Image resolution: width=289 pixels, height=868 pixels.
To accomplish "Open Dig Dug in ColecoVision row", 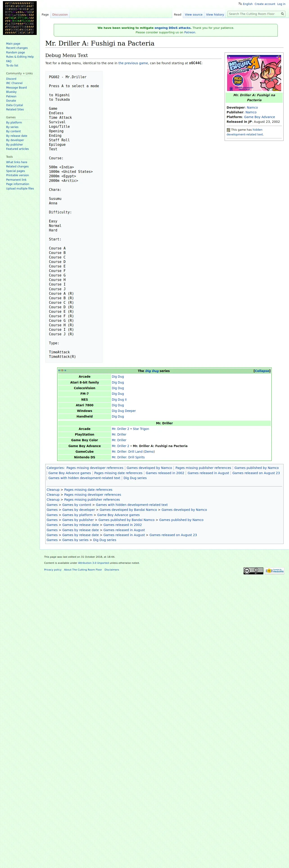I will 118,388.
